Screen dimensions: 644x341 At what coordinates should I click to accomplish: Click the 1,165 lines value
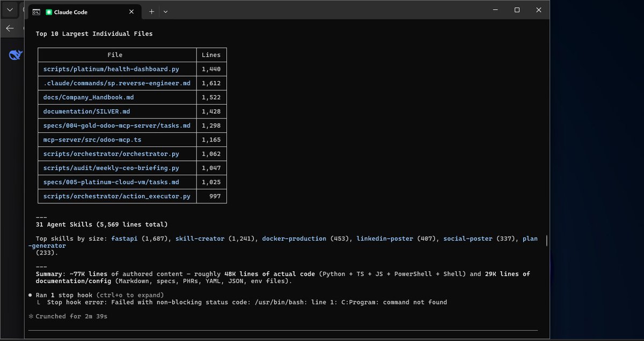pyautogui.click(x=211, y=139)
